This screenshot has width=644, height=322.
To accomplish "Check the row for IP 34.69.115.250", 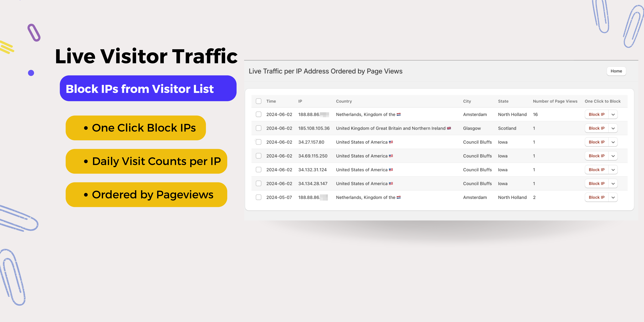I will [258, 156].
